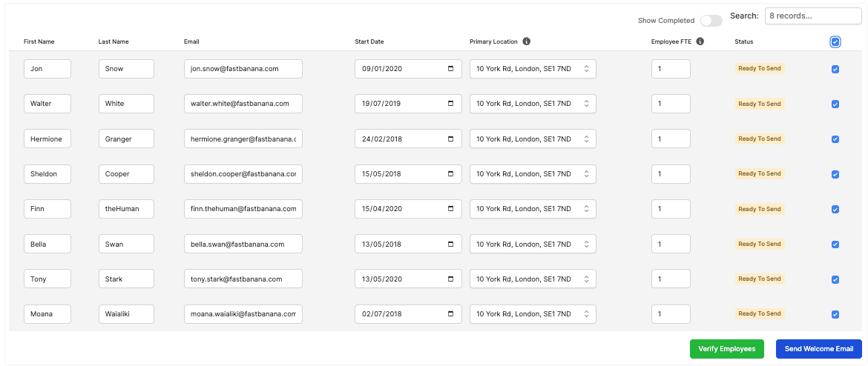Click calendar icon in Moana Waialiki's row
The height and width of the screenshot is (366, 868).
pos(450,314)
